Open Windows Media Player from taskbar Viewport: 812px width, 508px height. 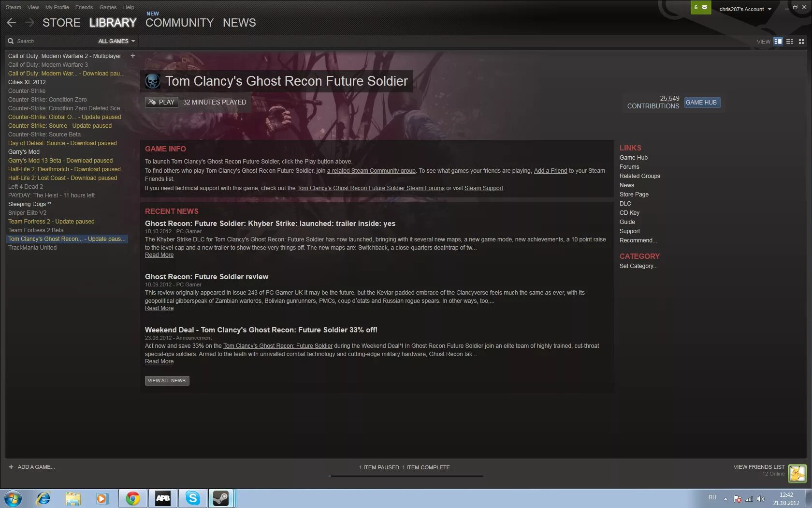point(102,498)
